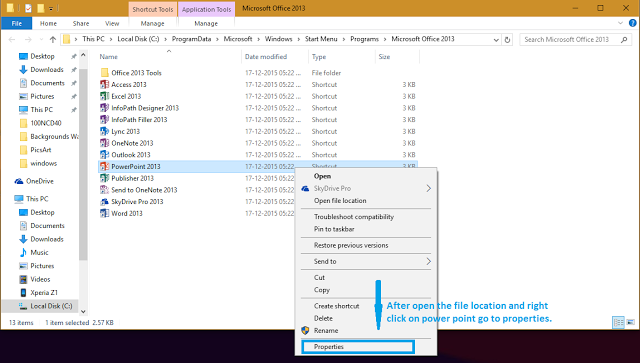Click the Back navigation arrow
This screenshot has height=363, width=640.
click(x=12, y=40)
